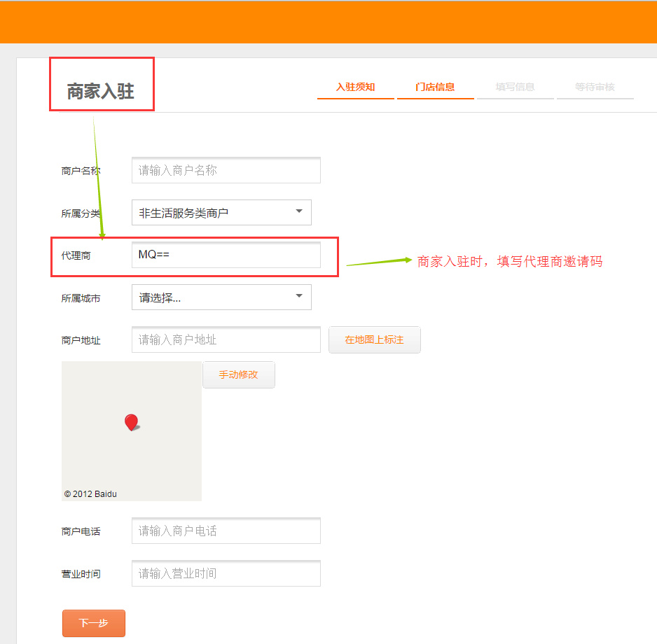Click the red 填写代理商邀请码 annotation text
Image resolution: width=657 pixels, height=644 pixels.
click(510, 262)
